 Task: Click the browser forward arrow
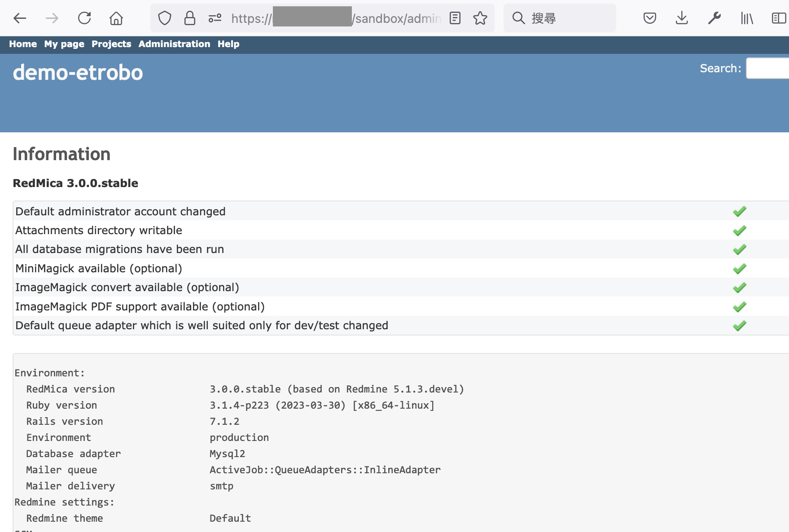click(x=52, y=18)
